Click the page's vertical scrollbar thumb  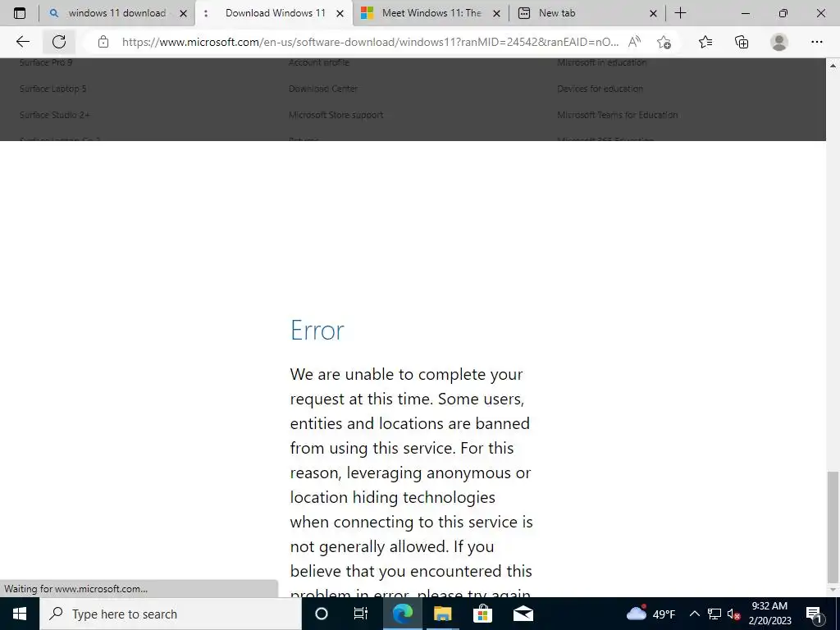pyautogui.click(x=833, y=527)
